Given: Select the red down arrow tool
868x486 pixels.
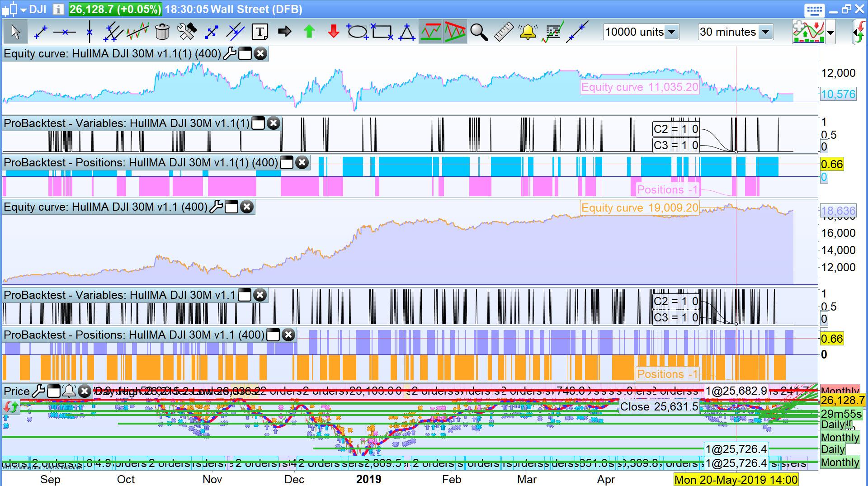Looking at the screenshot, I should pos(334,32).
